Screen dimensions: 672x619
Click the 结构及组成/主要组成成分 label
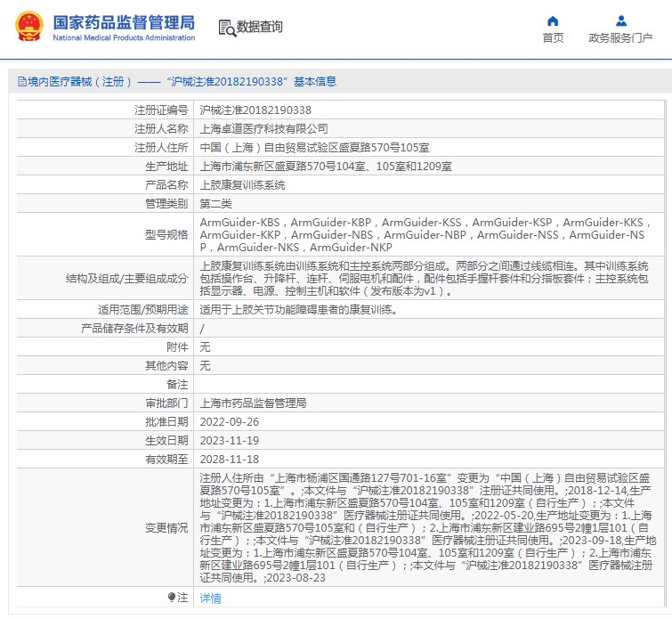127,279
